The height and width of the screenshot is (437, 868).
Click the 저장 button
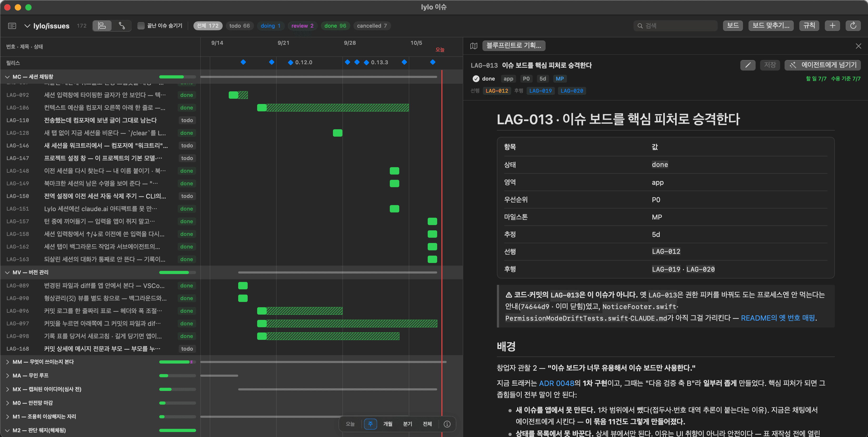770,65
